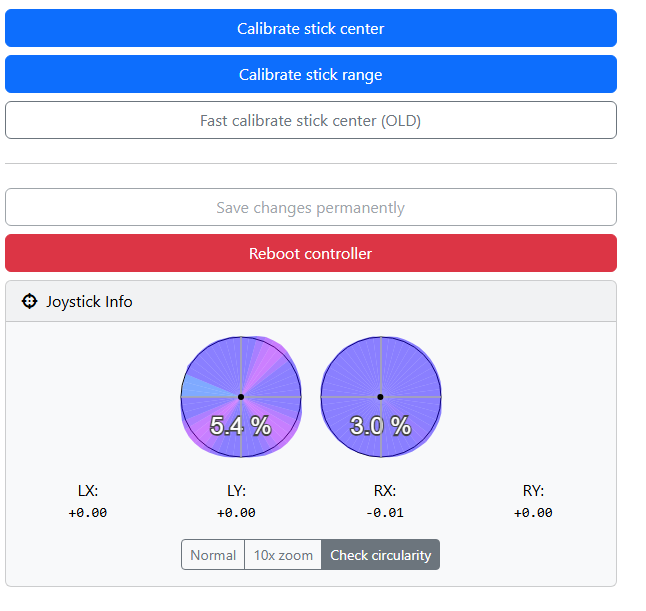Viewport: 646px width, 611px height.
Task: Click the Joystick Info panel header text
Action: (x=89, y=301)
